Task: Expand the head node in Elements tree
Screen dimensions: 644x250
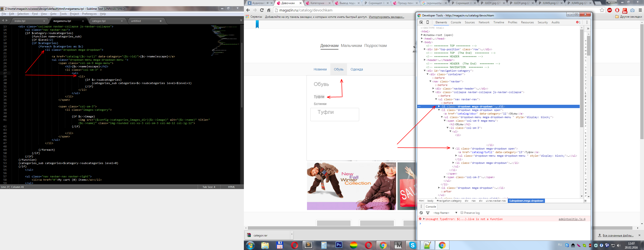Action: 422,39
